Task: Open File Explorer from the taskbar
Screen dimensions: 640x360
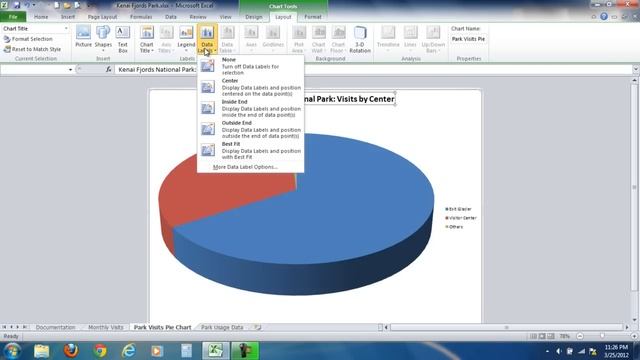Action: click(x=41, y=351)
